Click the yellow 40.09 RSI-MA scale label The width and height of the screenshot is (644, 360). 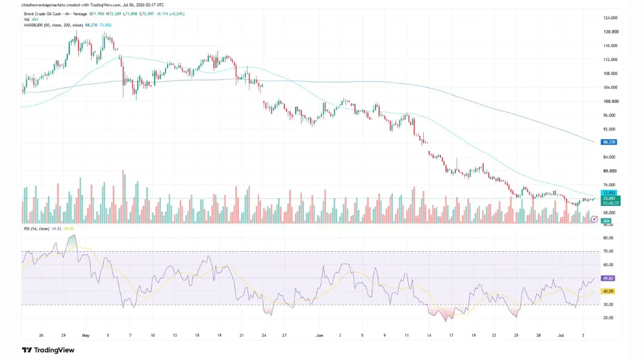click(608, 291)
